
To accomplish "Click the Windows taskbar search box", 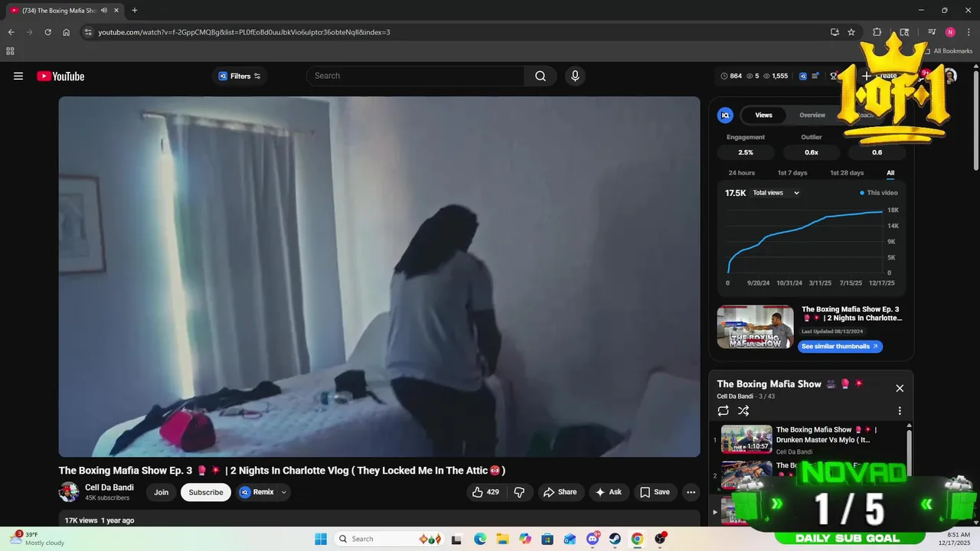I will pyautogui.click(x=387, y=539).
